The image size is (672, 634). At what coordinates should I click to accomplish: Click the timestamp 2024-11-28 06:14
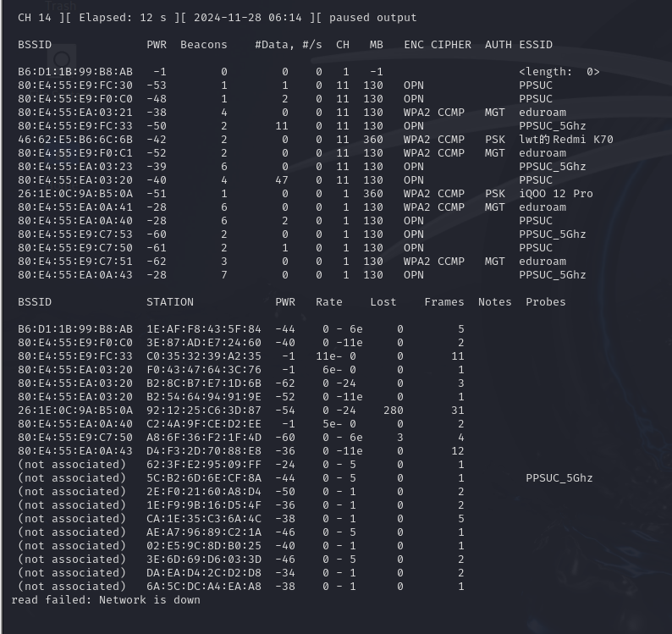coord(247,18)
